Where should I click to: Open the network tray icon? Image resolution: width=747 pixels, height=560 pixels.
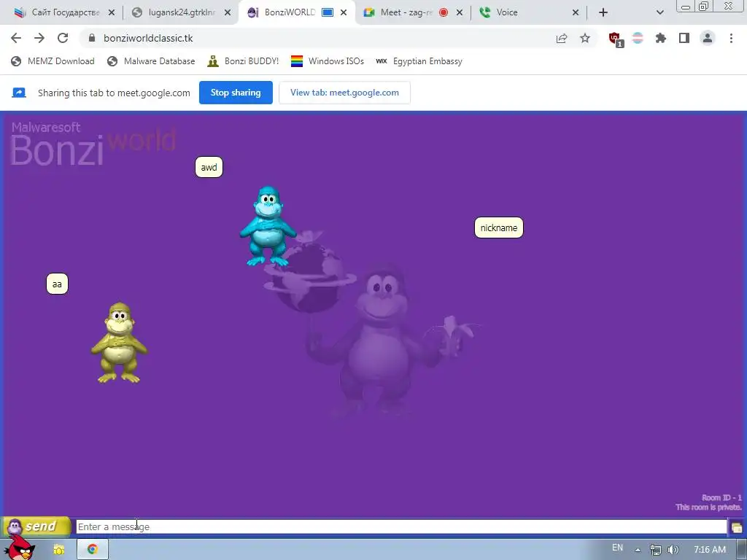(x=656, y=550)
